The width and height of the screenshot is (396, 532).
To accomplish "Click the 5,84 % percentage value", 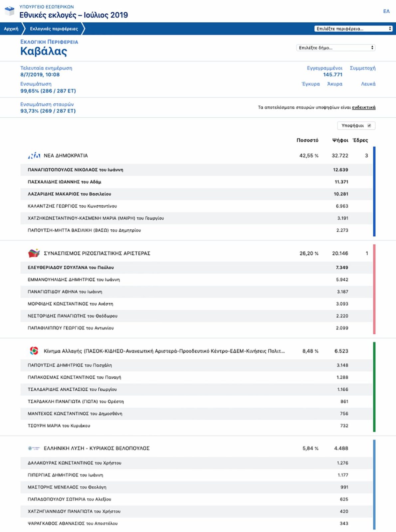I will 310,449.
